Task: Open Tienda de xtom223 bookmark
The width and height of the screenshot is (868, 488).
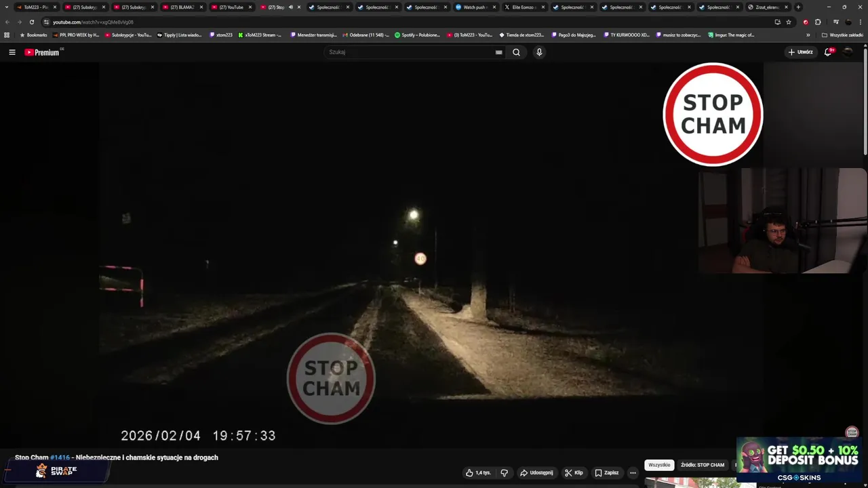Action: [x=522, y=35]
